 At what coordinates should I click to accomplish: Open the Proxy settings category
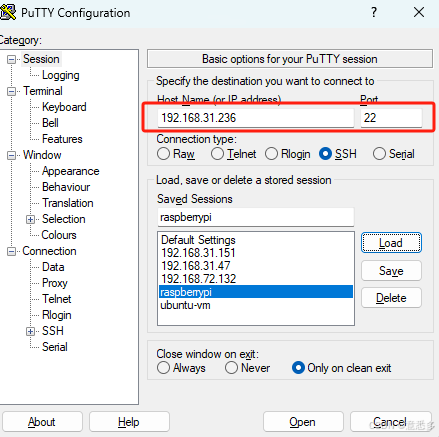click(x=55, y=283)
